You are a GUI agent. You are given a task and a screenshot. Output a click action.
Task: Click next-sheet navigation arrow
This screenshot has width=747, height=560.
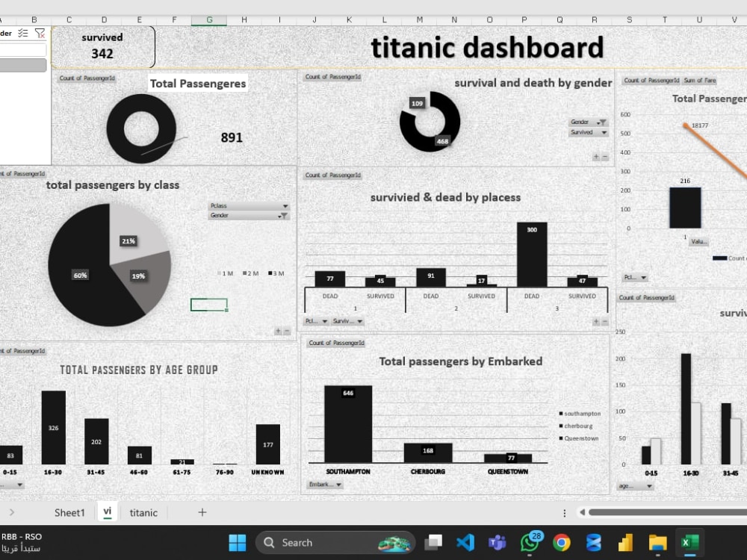12,512
